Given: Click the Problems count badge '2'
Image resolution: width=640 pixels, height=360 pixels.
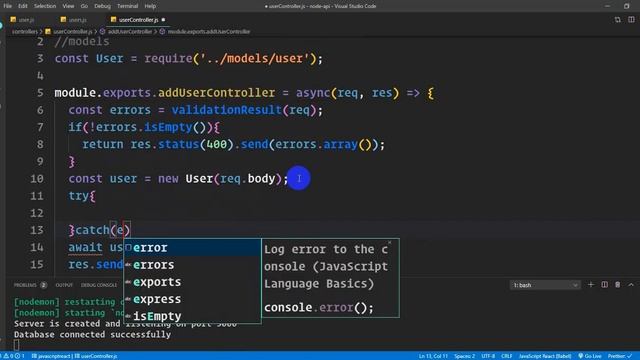Looking at the screenshot, I should (x=43, y=285).
